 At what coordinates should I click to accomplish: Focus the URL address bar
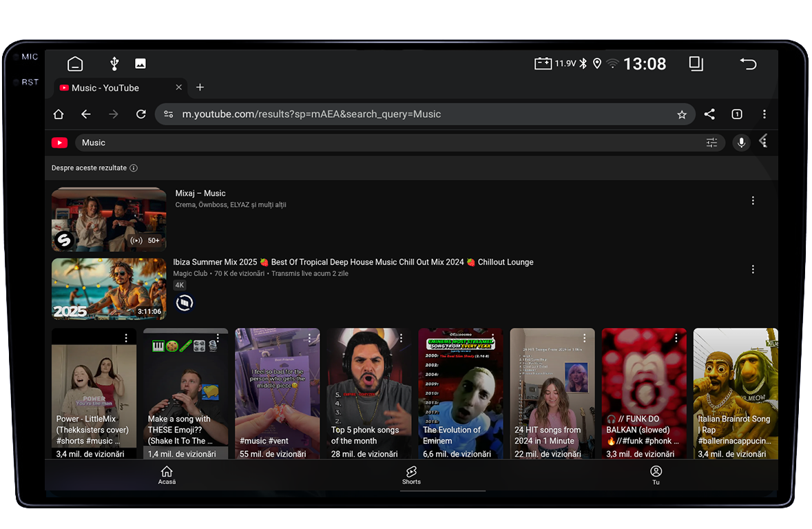tap(425, 114)
